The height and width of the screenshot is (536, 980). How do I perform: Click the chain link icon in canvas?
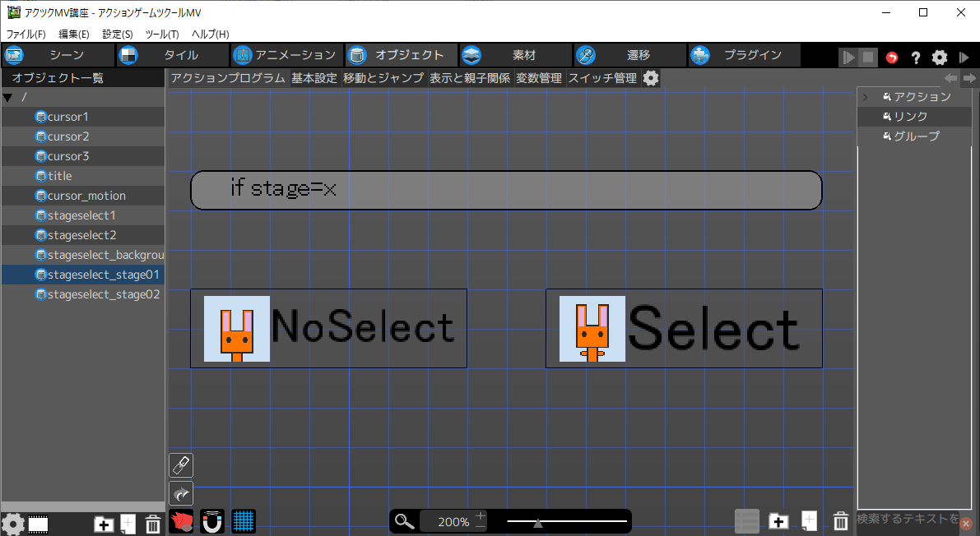click(x=181, y=465)
